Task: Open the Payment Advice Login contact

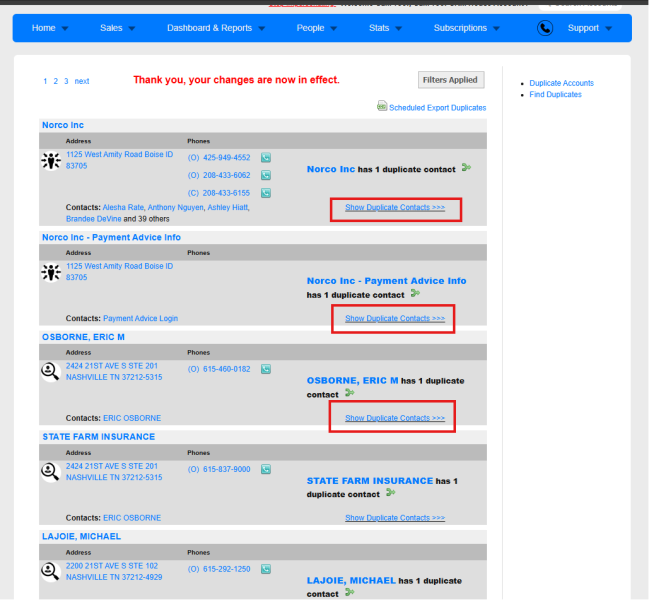Action: click(x=140, y=318)
